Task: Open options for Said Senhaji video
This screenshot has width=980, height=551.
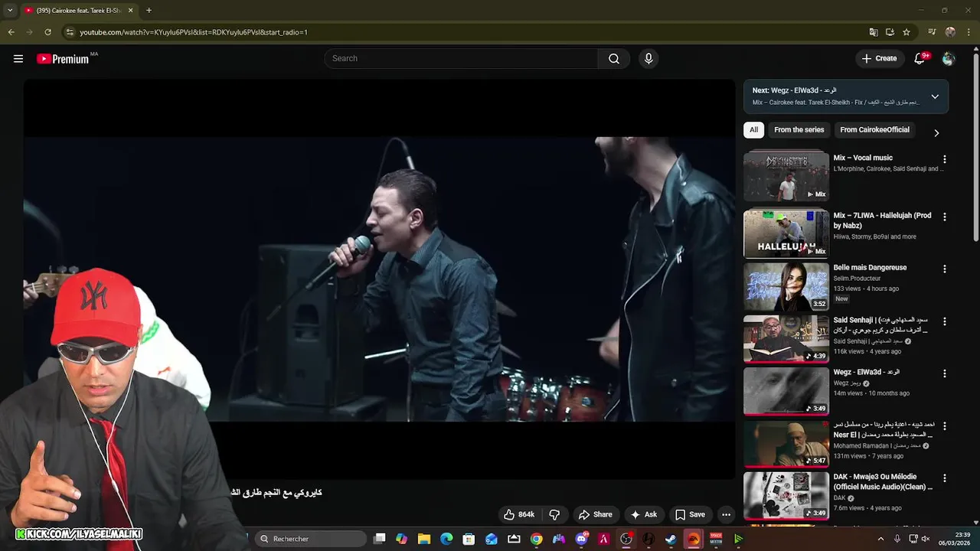Action: click(944, 321)
